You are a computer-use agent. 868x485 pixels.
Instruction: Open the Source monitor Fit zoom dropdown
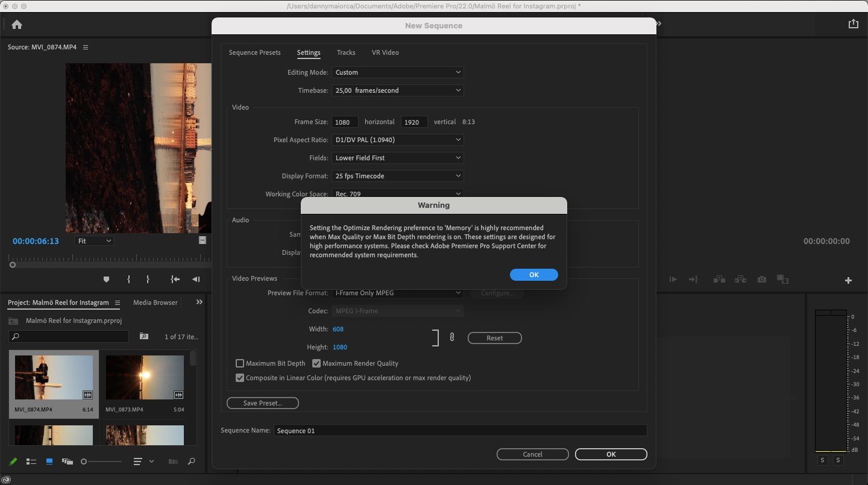point(95,241)
